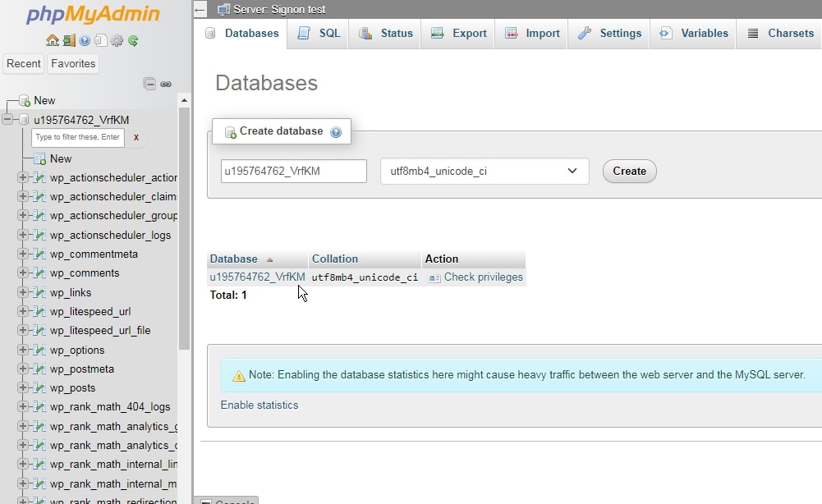Image resolution: width=822 pixels, height=504 pixels.
Task: Open the utf8mb4_unicode_ci collation dropdown
Action: tap(484, 172)
